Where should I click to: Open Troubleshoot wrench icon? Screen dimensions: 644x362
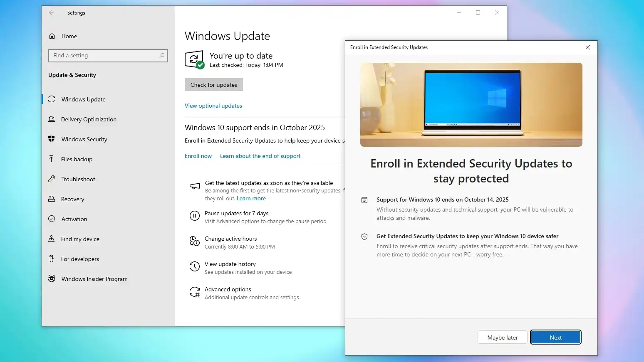(x=52, y=179)
